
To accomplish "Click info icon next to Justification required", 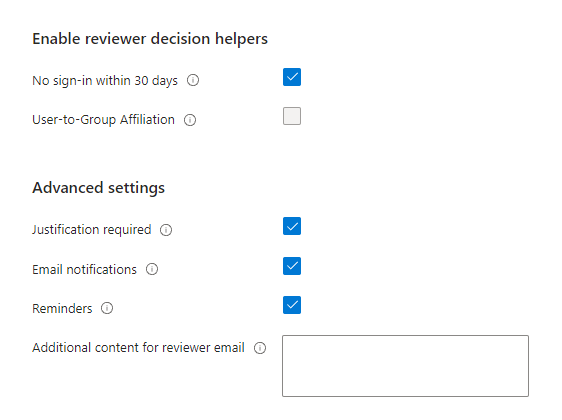I will pos(166,230).
